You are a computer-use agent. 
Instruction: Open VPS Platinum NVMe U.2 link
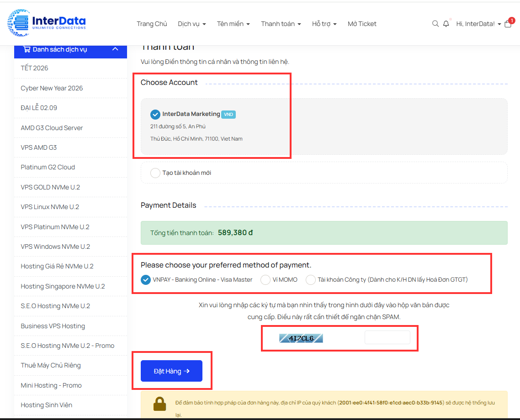(x=55, y=227)
